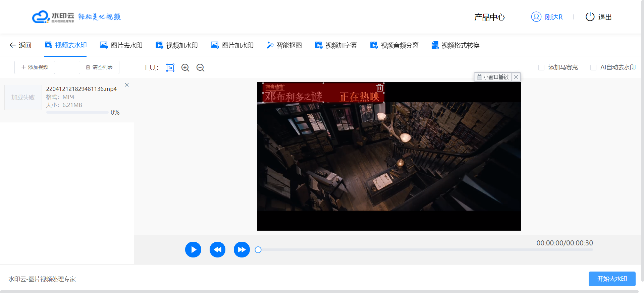Viewport: 644px width, 293px height.
Task: Click the video preview frame
Action: coord(389,157)
